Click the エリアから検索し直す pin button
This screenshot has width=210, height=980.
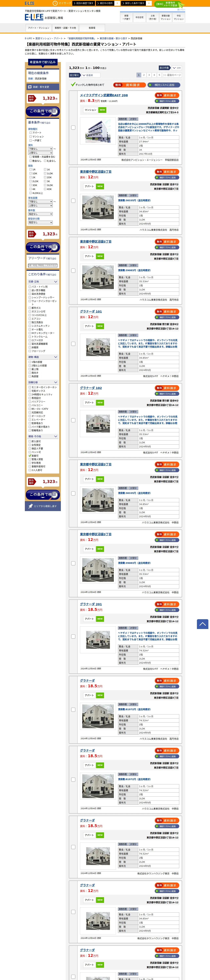pyautogui.click(x=43, y=506)
